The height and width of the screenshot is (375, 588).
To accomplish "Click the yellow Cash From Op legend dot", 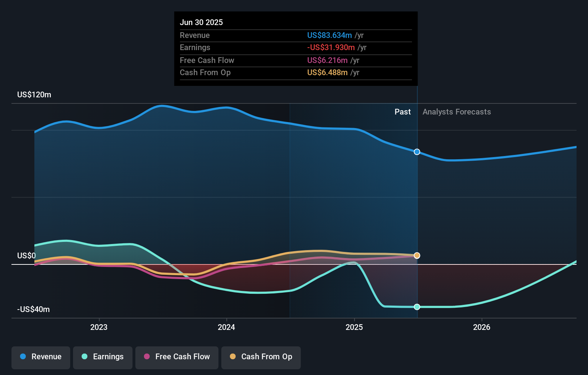I will click(x=233, y=357).
